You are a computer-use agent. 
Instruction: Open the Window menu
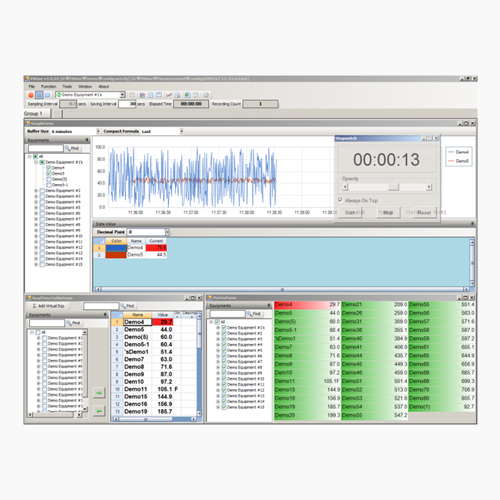tap(85, 86)
